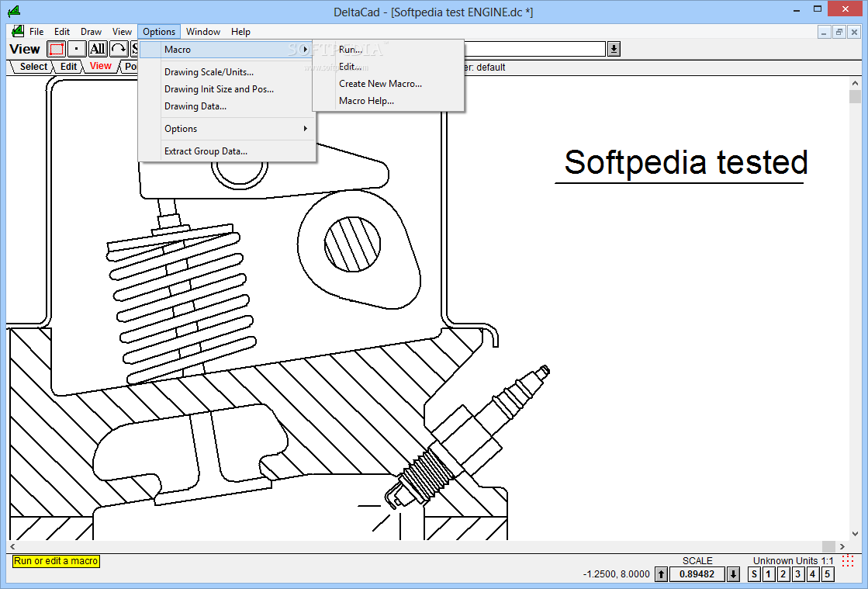This screenshot has height=589, width=868.
Task: Open Drawing Init Size and Pos...
Action: (x=227, y=89)
